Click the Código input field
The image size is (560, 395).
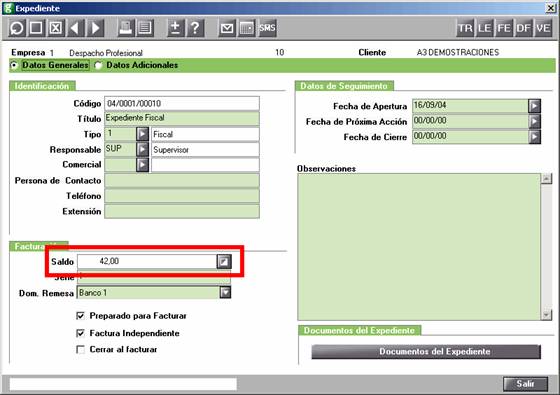(x=182, y=104)
